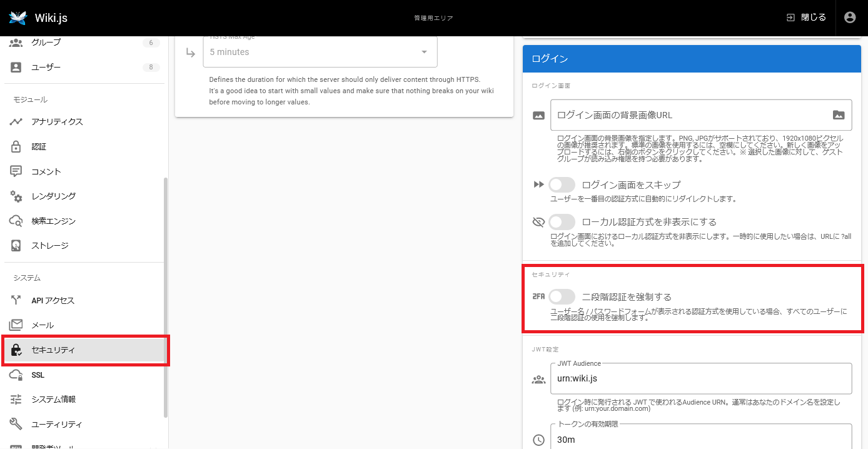Click the 検索エンジン search cloud icon
The image size is (868, 449).
pos(16,221)
